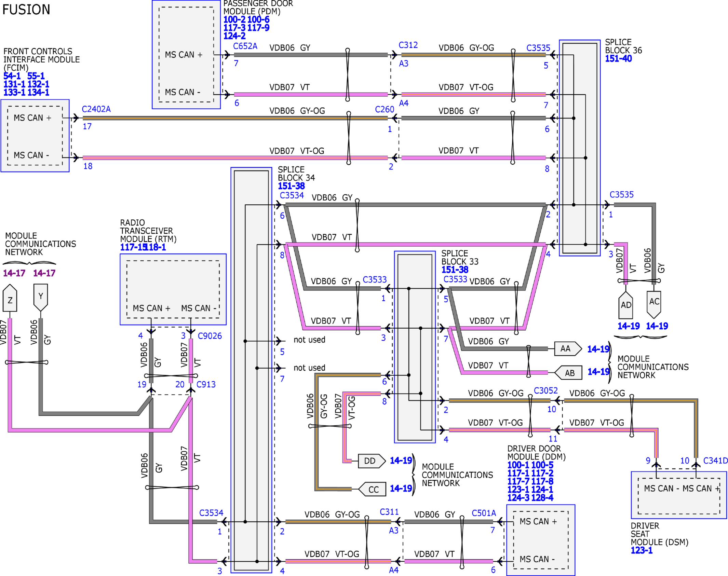Click connector label C913

tap(206, 384)
